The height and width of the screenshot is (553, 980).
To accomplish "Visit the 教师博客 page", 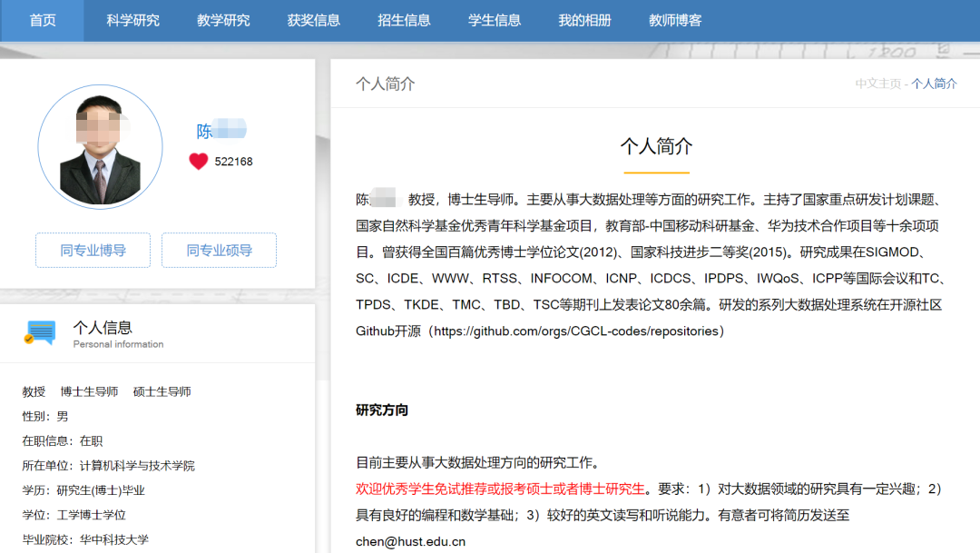I will 675,20.
